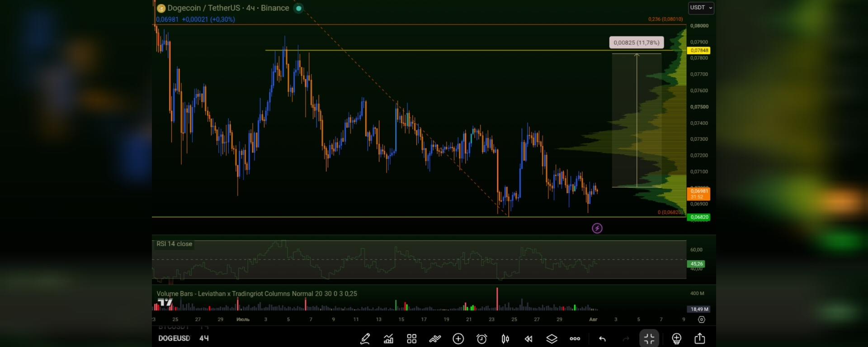
Task: Click the Авг month label on time axis
Action: pos(593,319)
